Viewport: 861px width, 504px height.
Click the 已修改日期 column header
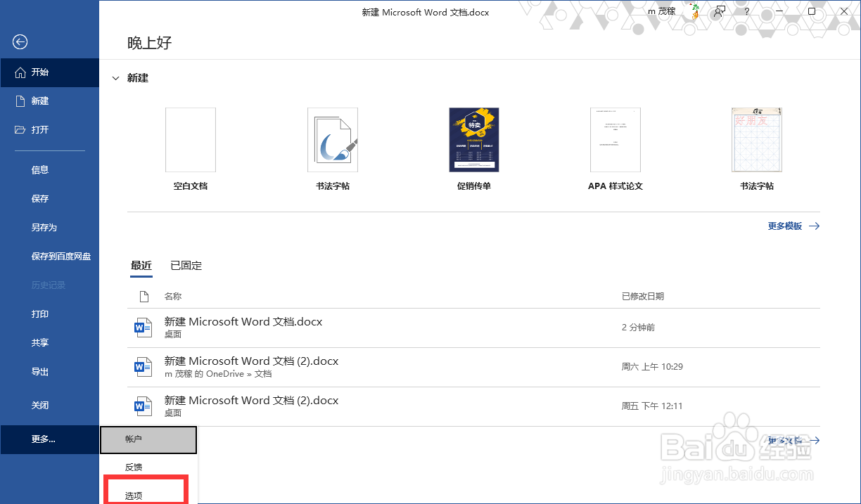click(x=643, y=297)
